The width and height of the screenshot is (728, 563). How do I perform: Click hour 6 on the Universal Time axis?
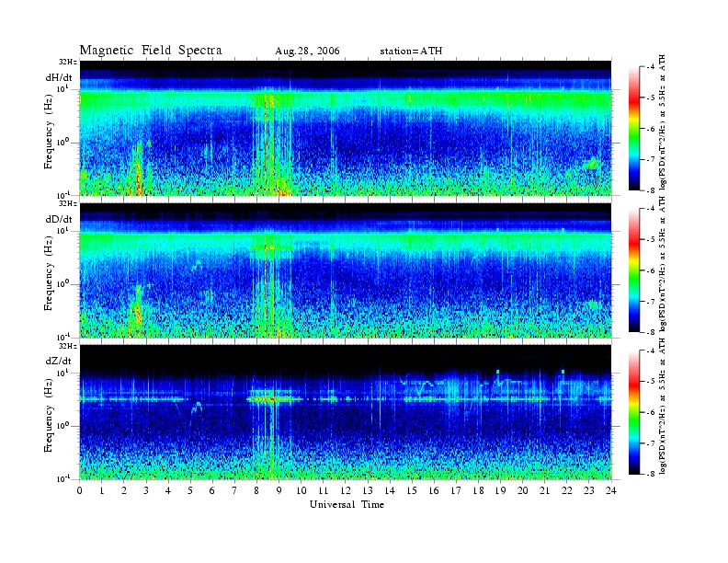tap(212, 490)
